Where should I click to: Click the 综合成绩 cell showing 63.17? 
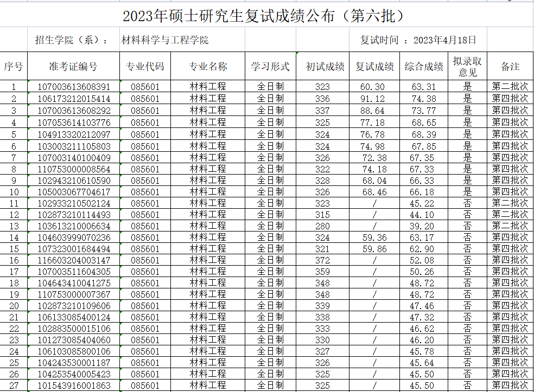(423, 237)
